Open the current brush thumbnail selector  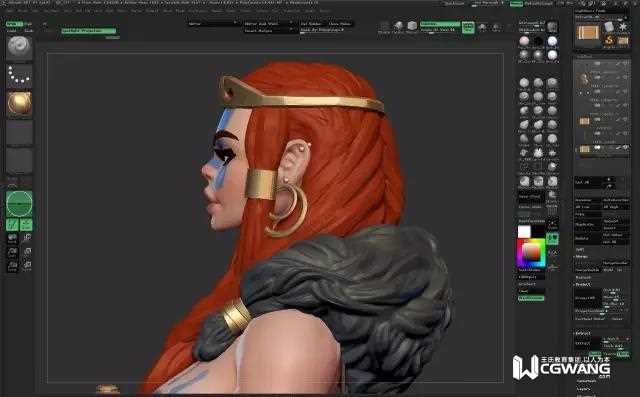(19, 47)
